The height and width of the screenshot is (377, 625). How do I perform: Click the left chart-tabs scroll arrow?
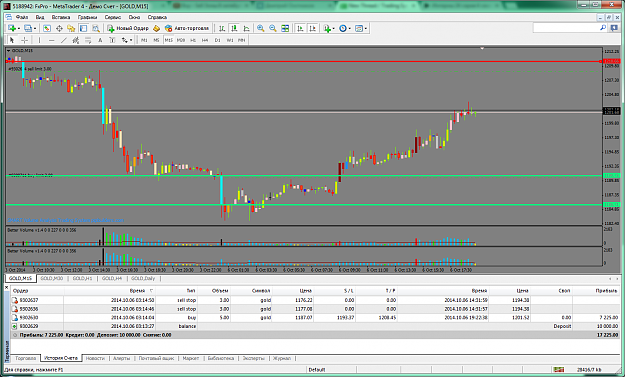[x=610, y=279]
